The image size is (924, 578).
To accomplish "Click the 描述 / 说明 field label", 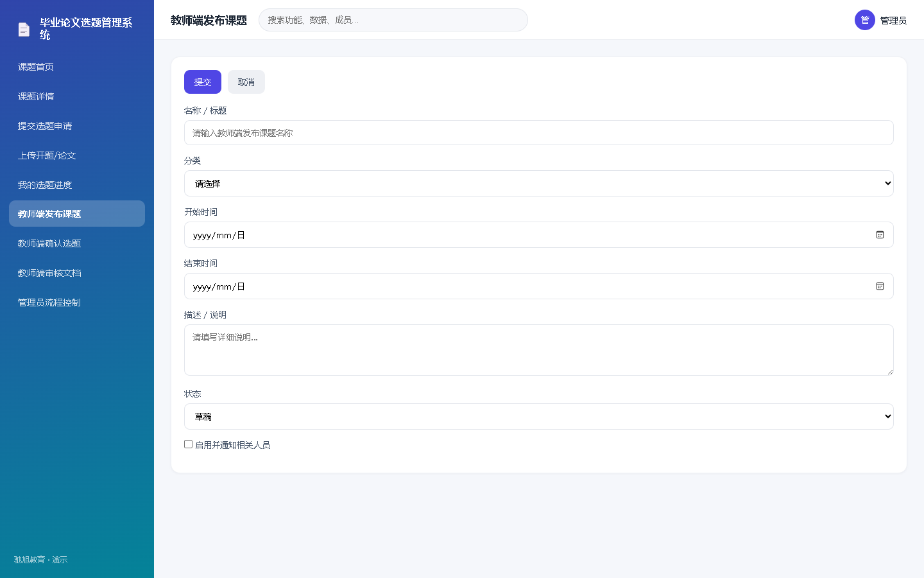I will click(x=205, y=315).
